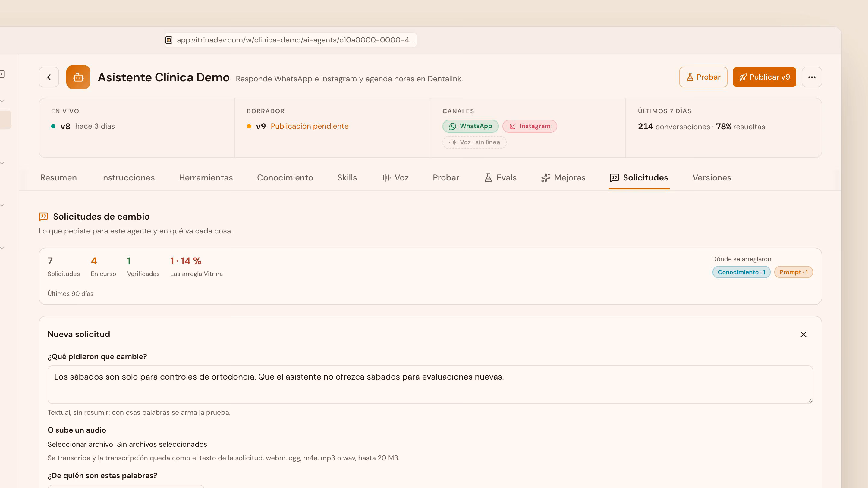The image size is (868, 488).
Task: Click the Publicación pendiente status text
Action: tap(309, 126)
